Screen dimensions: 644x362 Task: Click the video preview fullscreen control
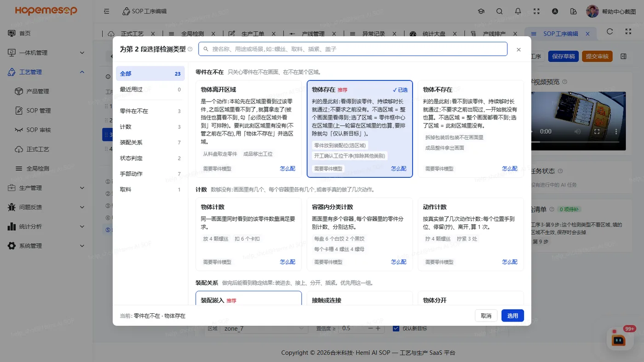pos(597,131)
